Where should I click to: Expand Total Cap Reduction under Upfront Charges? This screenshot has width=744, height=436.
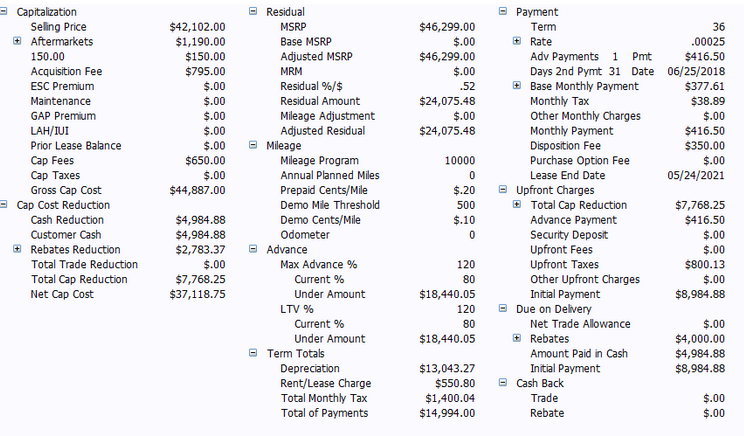tap(517, 204)
